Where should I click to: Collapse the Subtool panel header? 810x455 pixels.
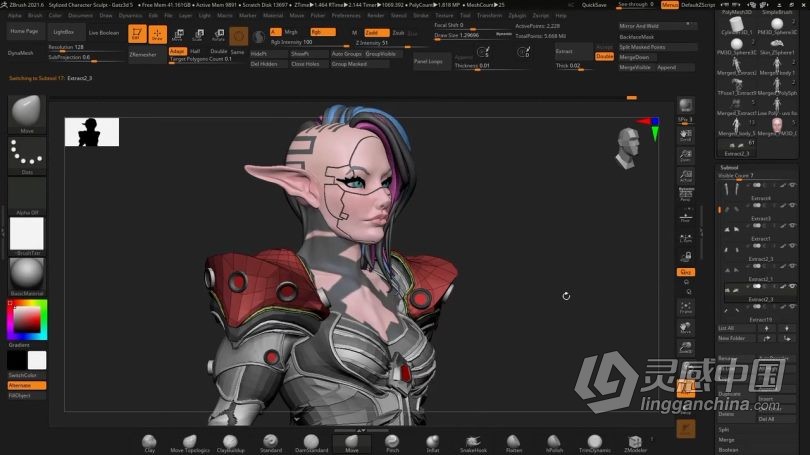(729, 167)
